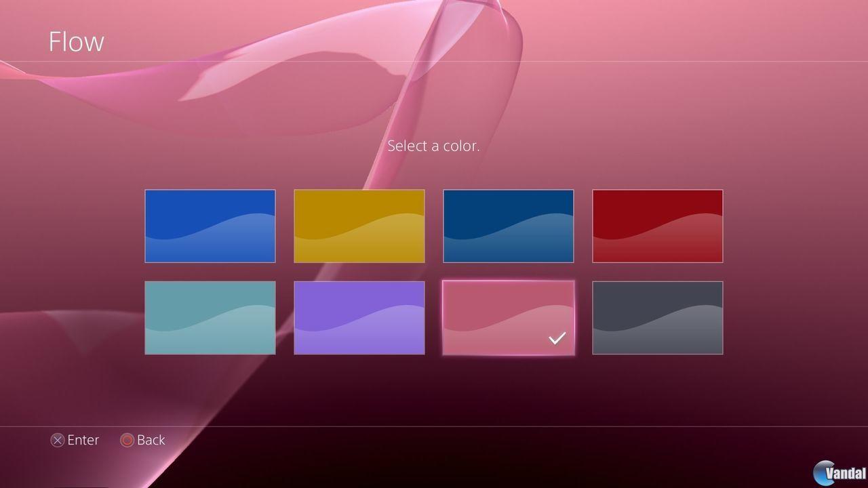Pick the purple color swatch

(x=359, y=318)
